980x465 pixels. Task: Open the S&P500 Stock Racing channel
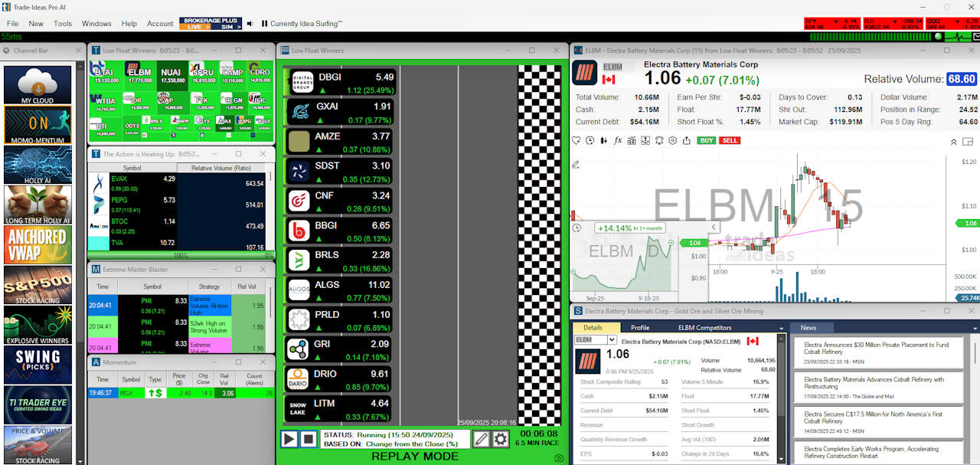coord(38,285)
